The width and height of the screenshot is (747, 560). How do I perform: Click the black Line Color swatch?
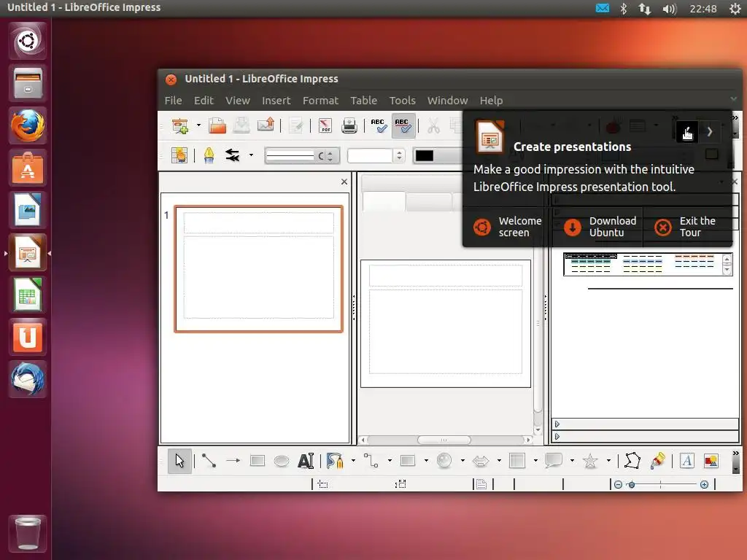(424, 156)
